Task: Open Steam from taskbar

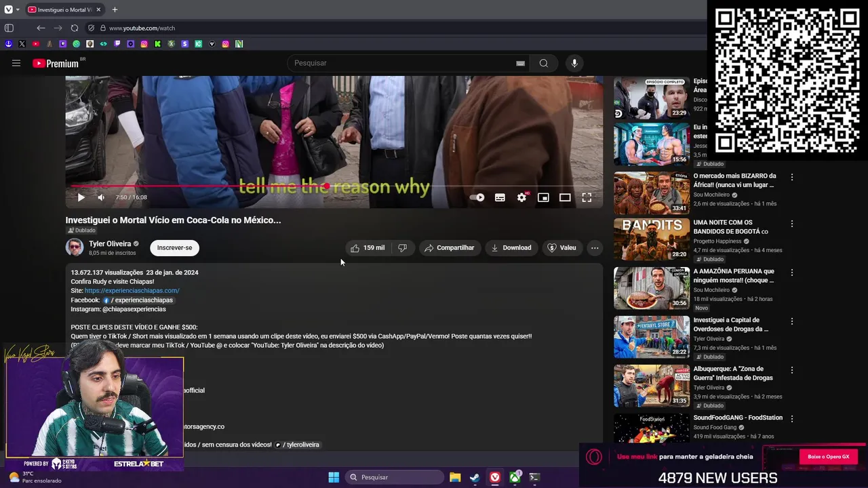Action: (475, 477)
